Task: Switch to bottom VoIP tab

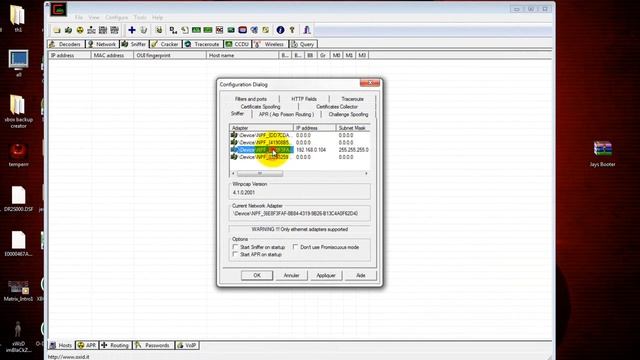Action: pos(187,345)
